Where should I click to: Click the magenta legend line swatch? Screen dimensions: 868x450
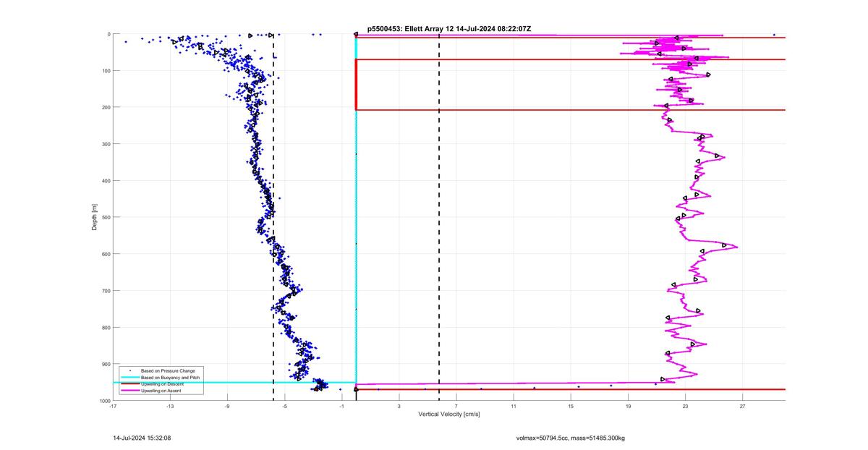point(129,391)
